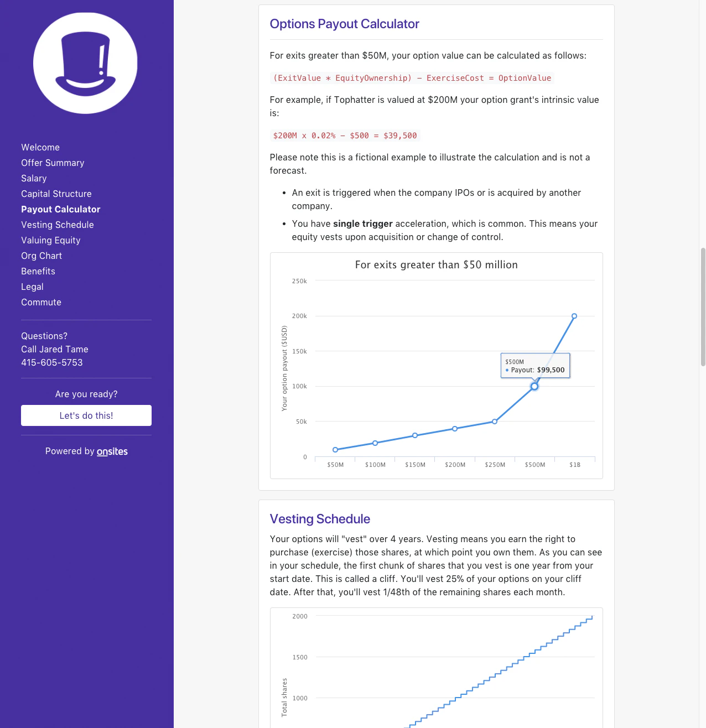Select the Payout Calculator nav item
The image size is (706, 728).
(x=60, y=209)
